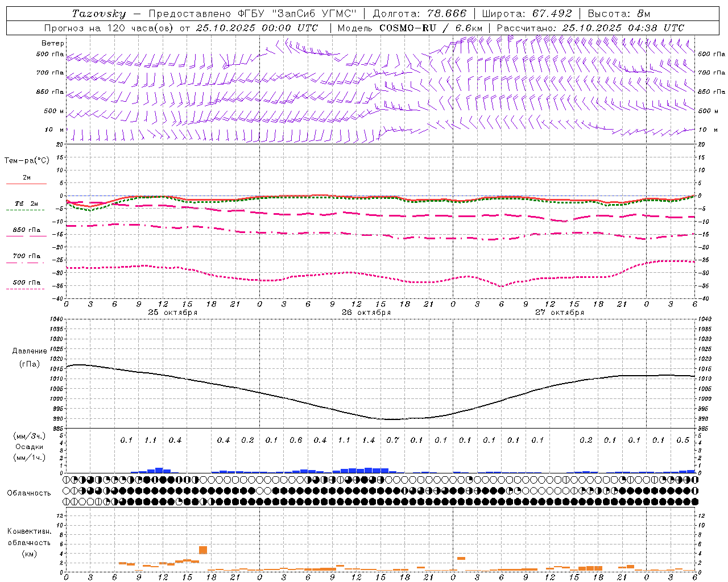This screenshot has width=728, height=582.
Task: Click the tallest orange convective cloud bar
Action: pos(203,550)
